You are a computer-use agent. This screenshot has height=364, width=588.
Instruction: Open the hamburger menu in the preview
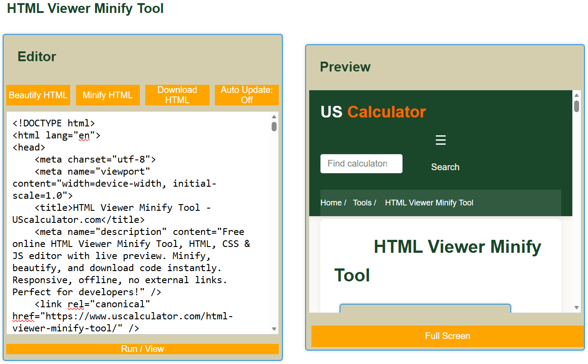[x=441, y=140]
